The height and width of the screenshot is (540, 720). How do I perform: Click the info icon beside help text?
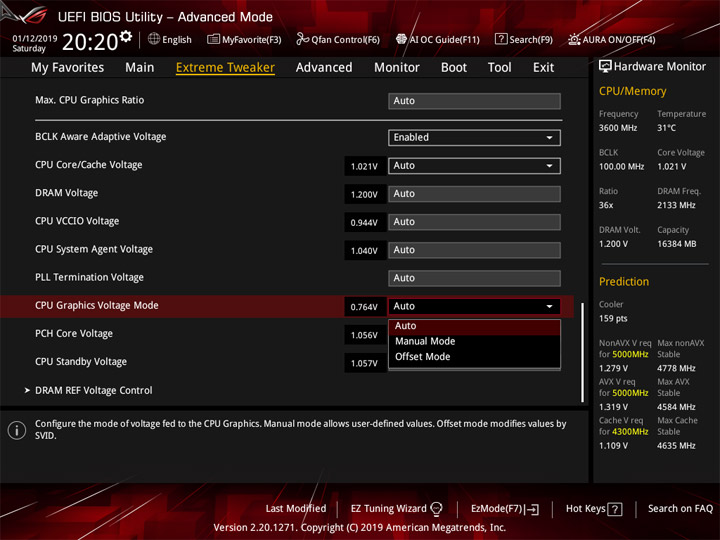[x=17, y=430]
